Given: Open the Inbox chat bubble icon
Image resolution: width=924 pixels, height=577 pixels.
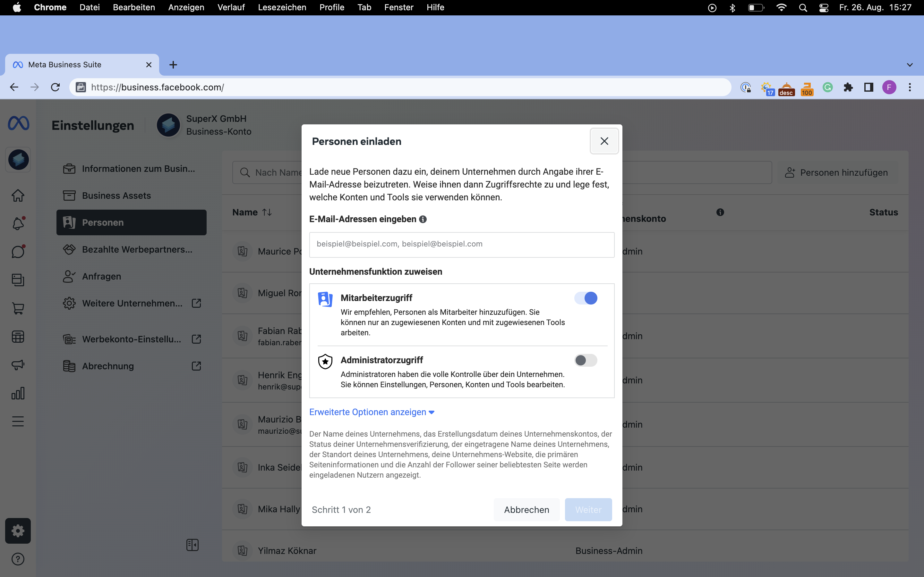Looking at the screenshot, I should 18,252.
